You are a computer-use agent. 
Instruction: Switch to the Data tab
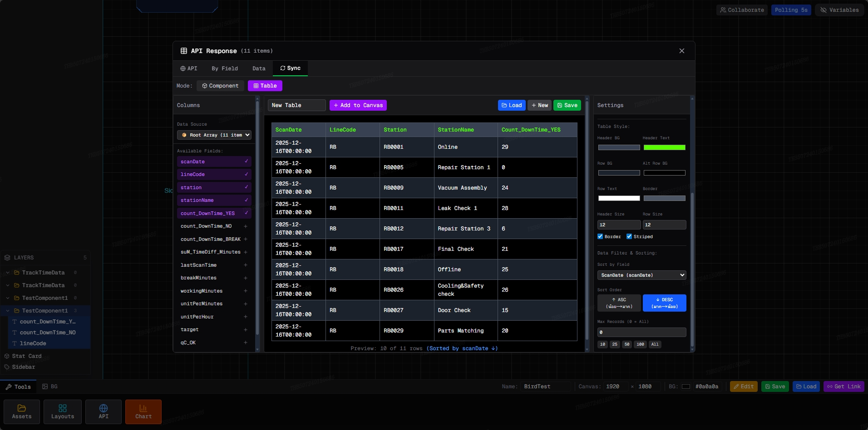[259, 68]
